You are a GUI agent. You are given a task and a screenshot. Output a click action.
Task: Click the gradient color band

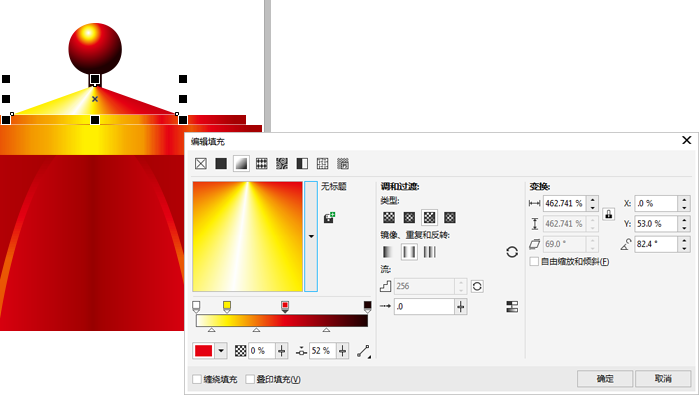click(x=282, y=321)
